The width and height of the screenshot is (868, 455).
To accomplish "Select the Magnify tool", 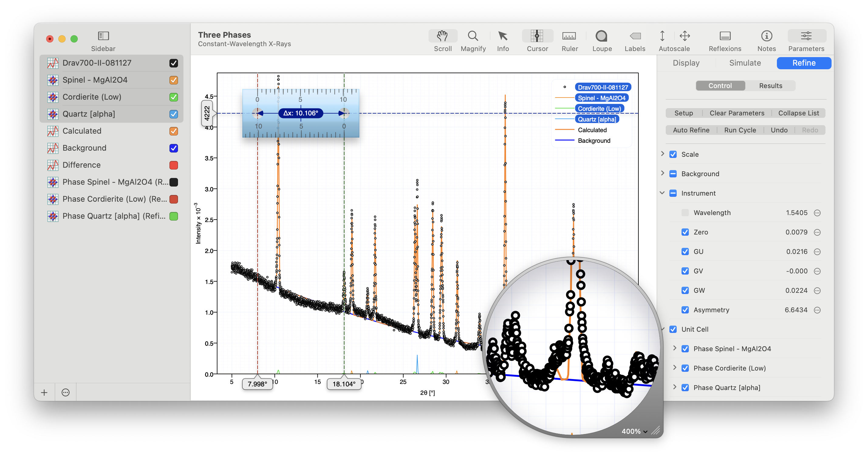I will tap(473, 36).
